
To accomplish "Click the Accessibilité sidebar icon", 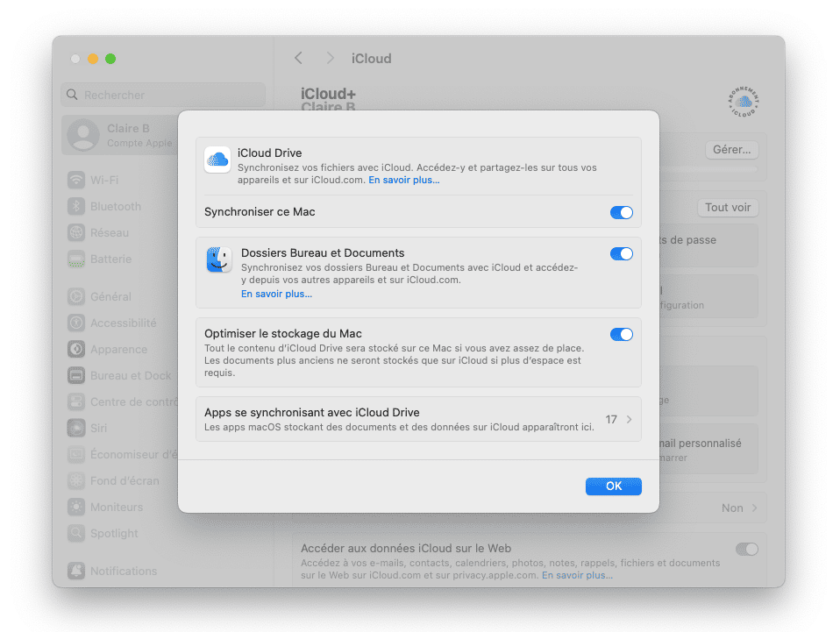I will 76,323.
